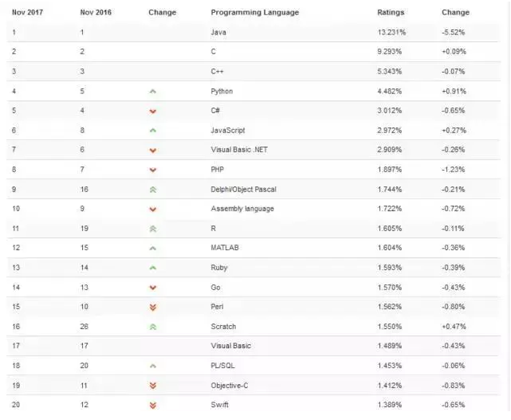Click the MATLAB language name

click(225, 248)
